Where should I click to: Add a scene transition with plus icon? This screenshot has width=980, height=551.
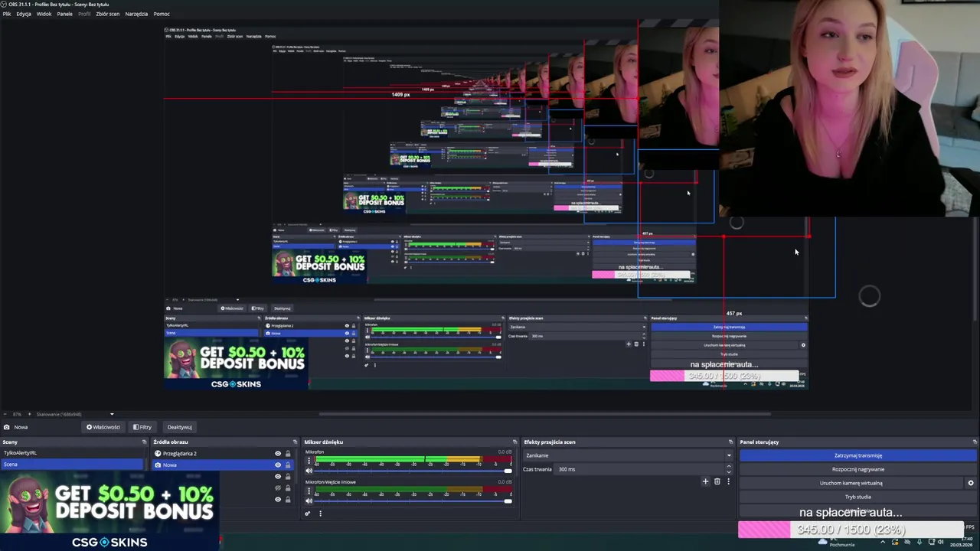pos(705,481)
